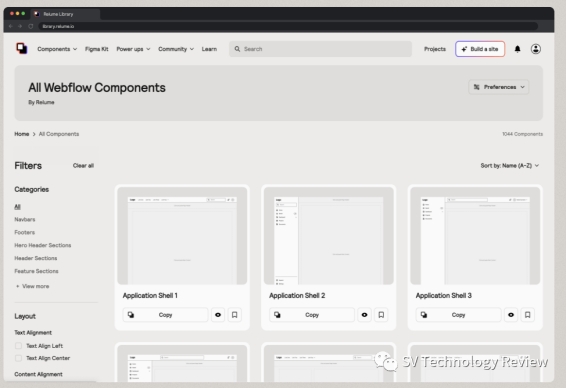This screenshot has width=567, height=388.
Task: Open the Learn menu item
Action: (209, 49)
